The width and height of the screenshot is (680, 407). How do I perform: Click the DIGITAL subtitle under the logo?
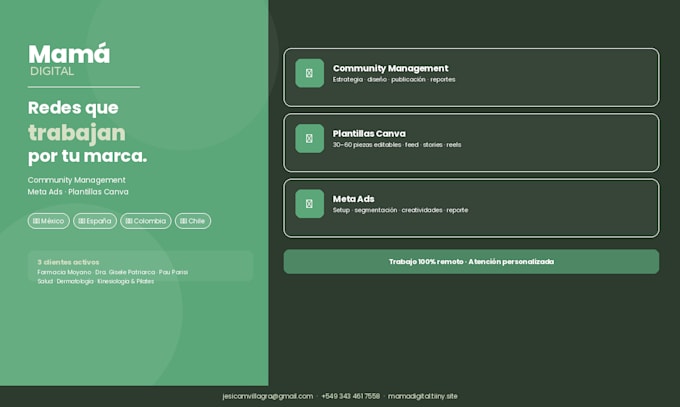coord(52,72)
